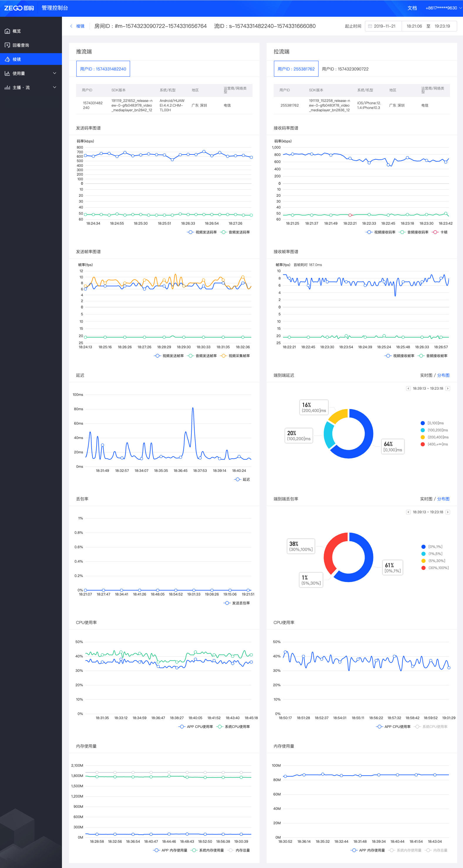
Task: Click the iOS/iPhone12.1.4 device cell
Action: [x=369, y=105]
